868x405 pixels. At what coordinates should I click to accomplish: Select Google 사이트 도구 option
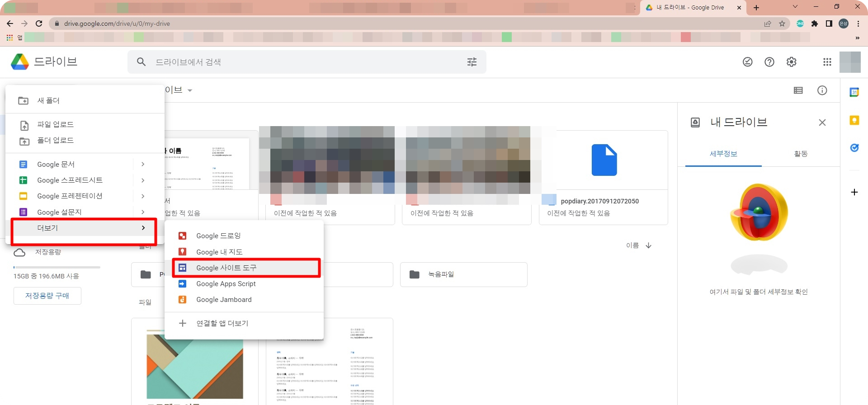244,268
